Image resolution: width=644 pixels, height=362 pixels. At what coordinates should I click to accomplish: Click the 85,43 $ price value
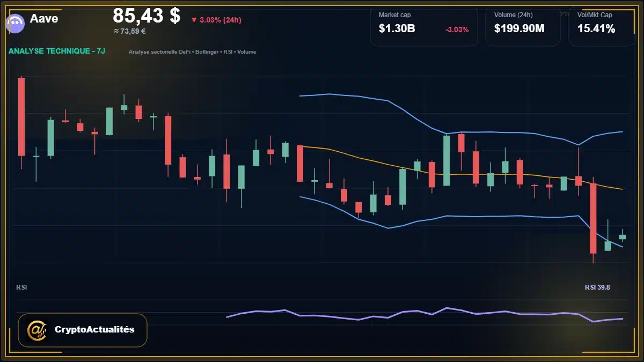point(147,15)
